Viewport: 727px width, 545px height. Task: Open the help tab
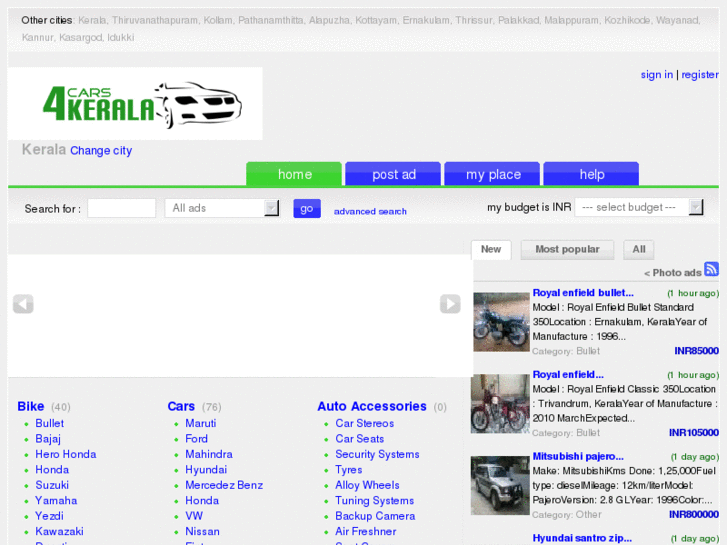(x=591, y=174)
